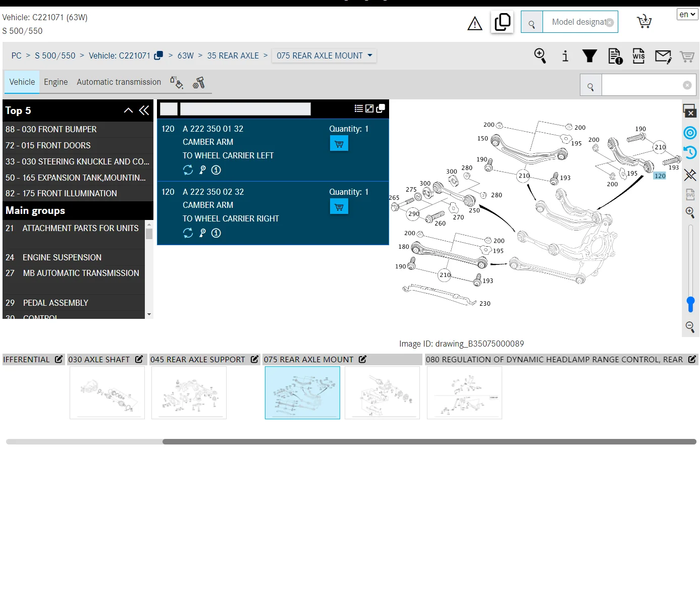Open 88 - 030 FRONT BUMPER
This screenshot has width=700, height=614.
pyautogui.click(x=78, y=129)
